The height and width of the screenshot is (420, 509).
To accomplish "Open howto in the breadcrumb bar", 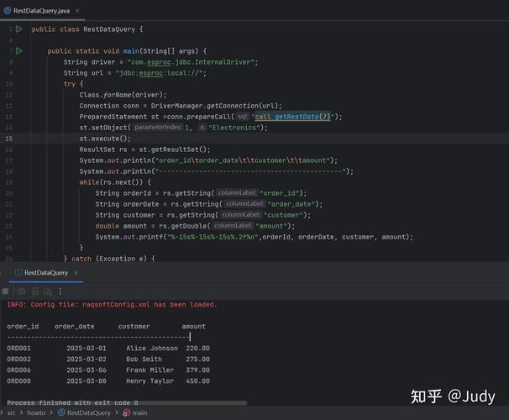I will pyautogui.click(x=36, y=412).
